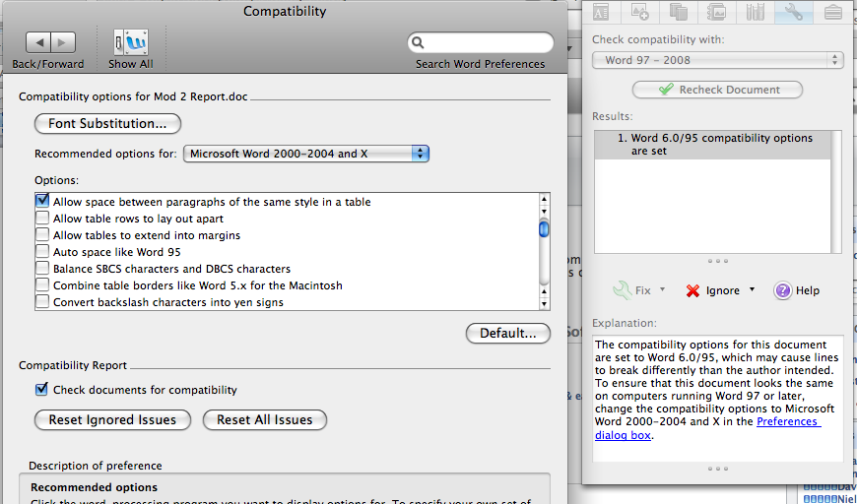Open Formatting Palette tab in Toolbox

coord(601,12)
